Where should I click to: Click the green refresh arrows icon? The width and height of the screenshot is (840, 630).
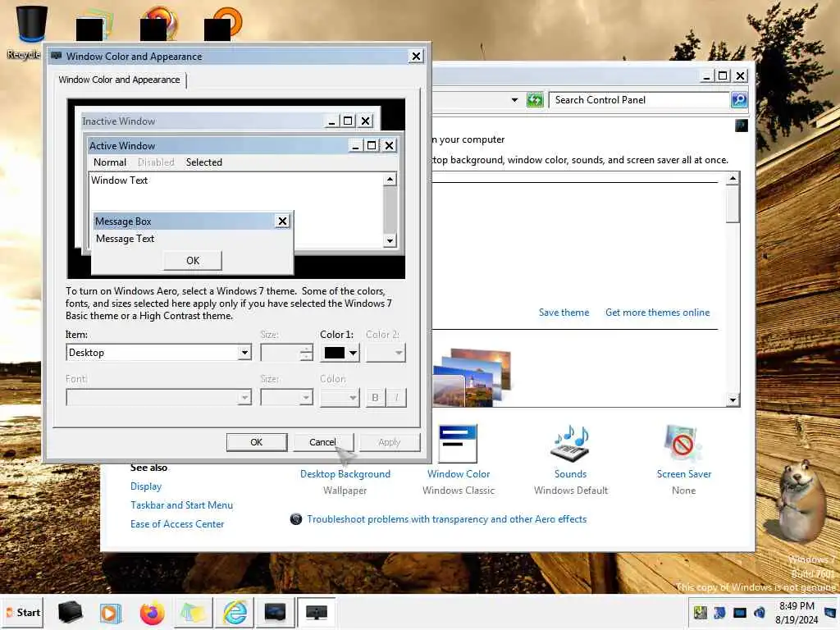535,99
